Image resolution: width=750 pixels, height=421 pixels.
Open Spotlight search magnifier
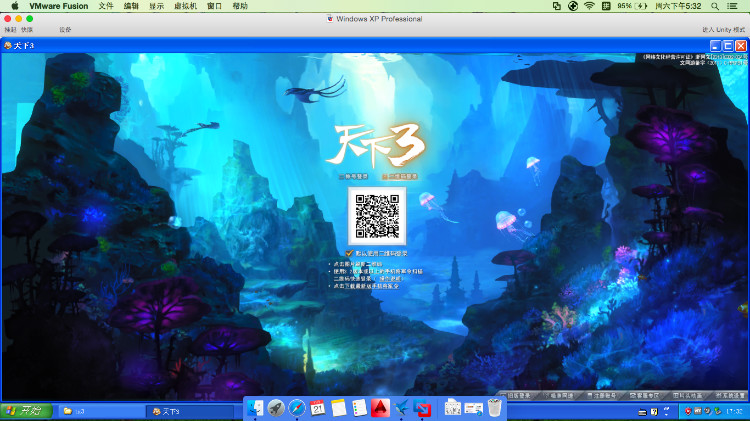[715, 6]
